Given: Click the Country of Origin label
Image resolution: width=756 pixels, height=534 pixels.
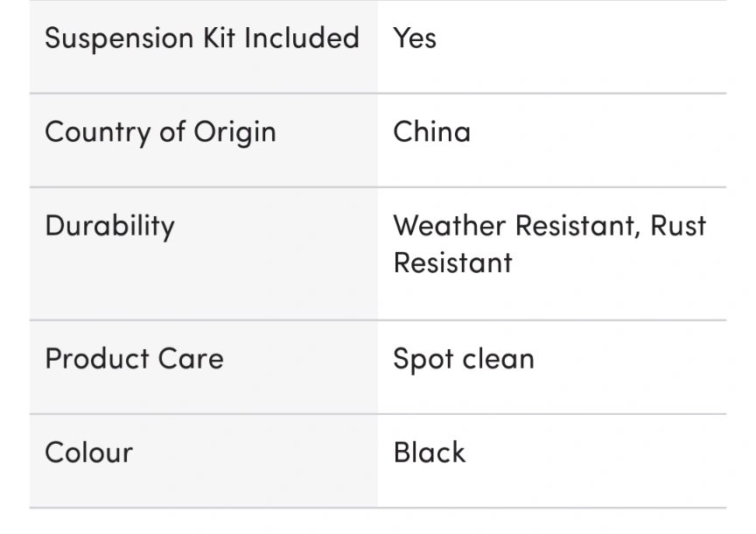Looking at the screenshot, I should 160,132.
